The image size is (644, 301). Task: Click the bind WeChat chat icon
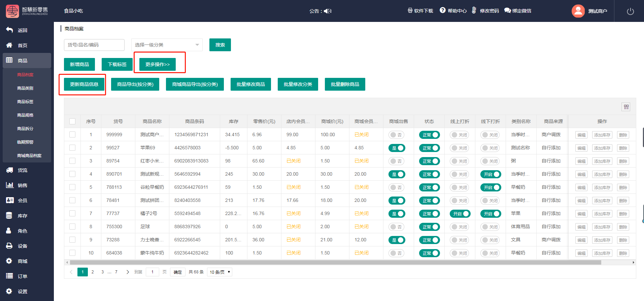507,10
